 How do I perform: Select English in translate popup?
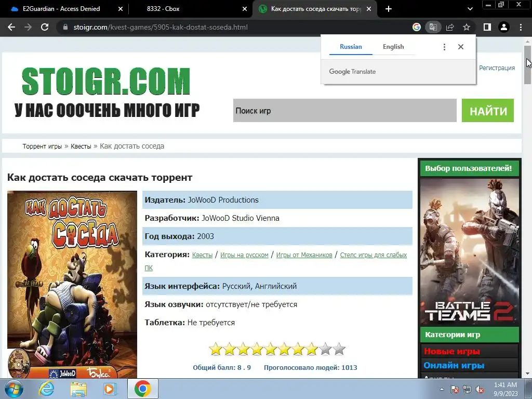[393, 47]
